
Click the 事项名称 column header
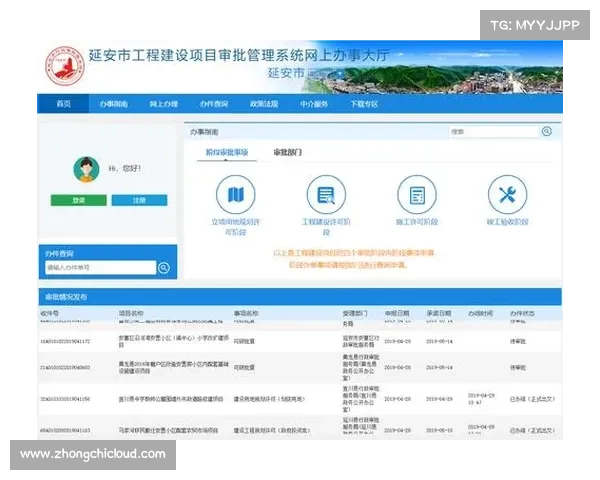pos(246,313)
